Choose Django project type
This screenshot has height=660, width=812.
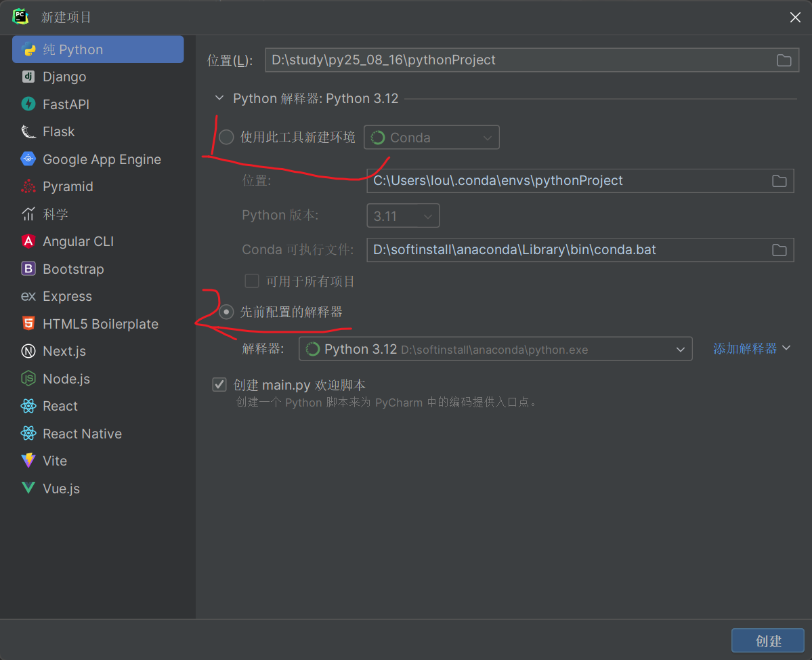[x=98, y=77]
